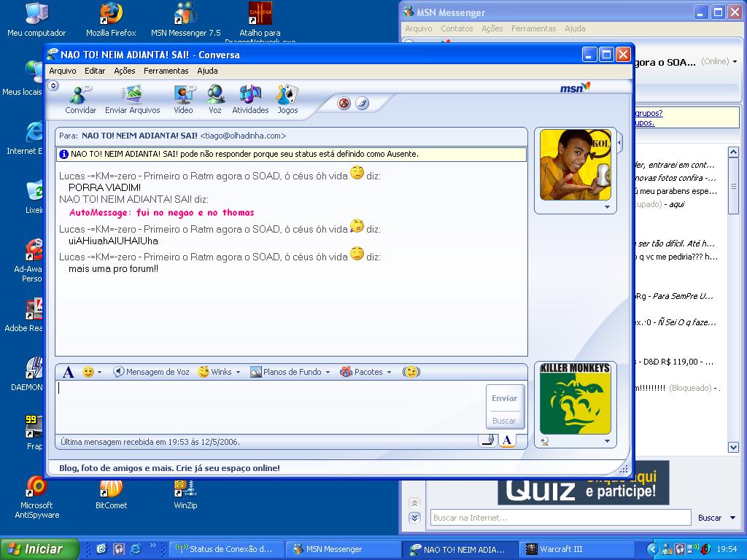
Task: Collapse the toolbar with the round chevron
Action: pyautogui.click(x=53, y=86)
